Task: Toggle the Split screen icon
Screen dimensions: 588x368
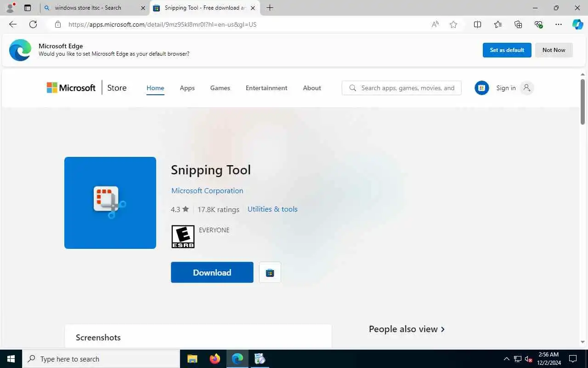Action: pyautogui.click(x=477, y=24)
